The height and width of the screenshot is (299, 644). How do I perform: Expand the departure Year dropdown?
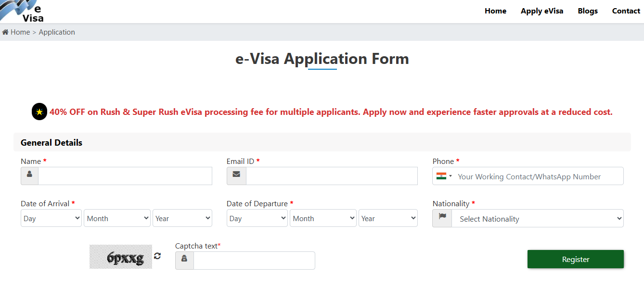388,218
